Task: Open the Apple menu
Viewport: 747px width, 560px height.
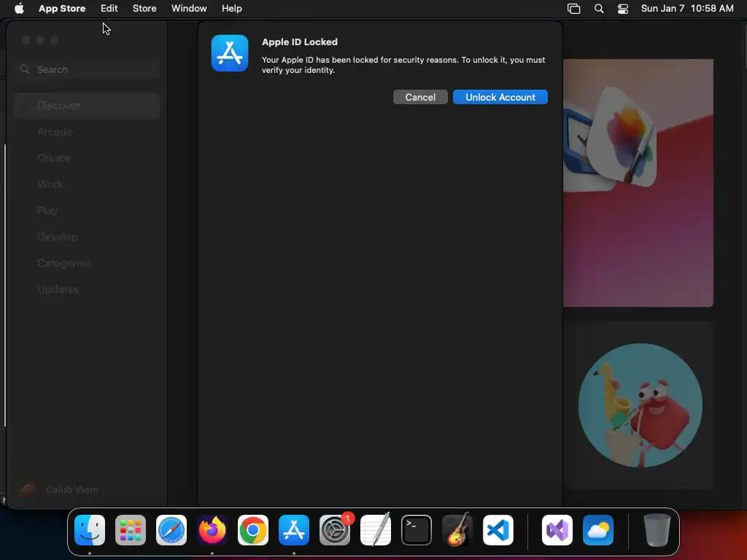Action: [x=19, y=8]
